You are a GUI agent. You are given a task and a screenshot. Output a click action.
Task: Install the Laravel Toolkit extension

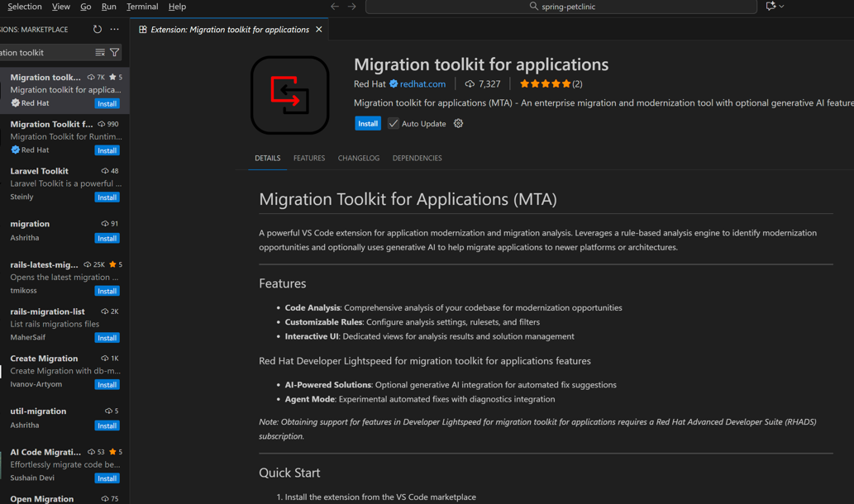pyautogui.click(x=107, y=197)
